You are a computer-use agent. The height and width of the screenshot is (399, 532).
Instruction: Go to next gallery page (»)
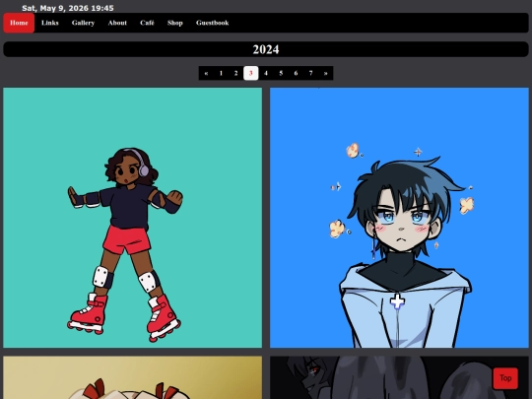point(325,73)
